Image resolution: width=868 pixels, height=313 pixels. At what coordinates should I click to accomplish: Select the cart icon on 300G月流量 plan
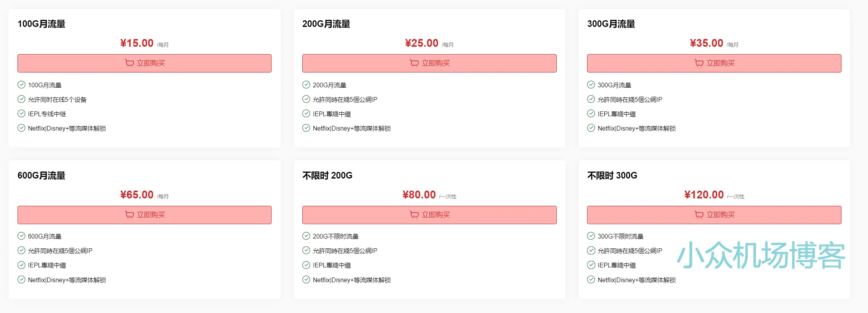699,63
